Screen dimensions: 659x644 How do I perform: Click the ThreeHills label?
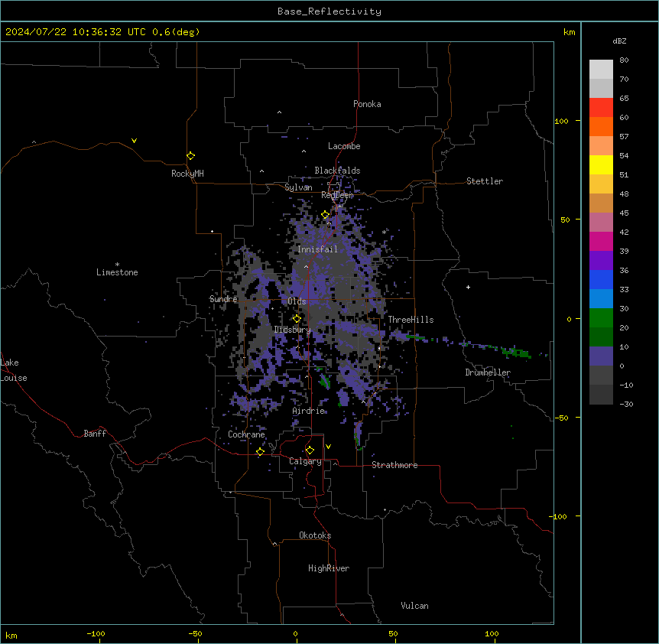[411, 320]
